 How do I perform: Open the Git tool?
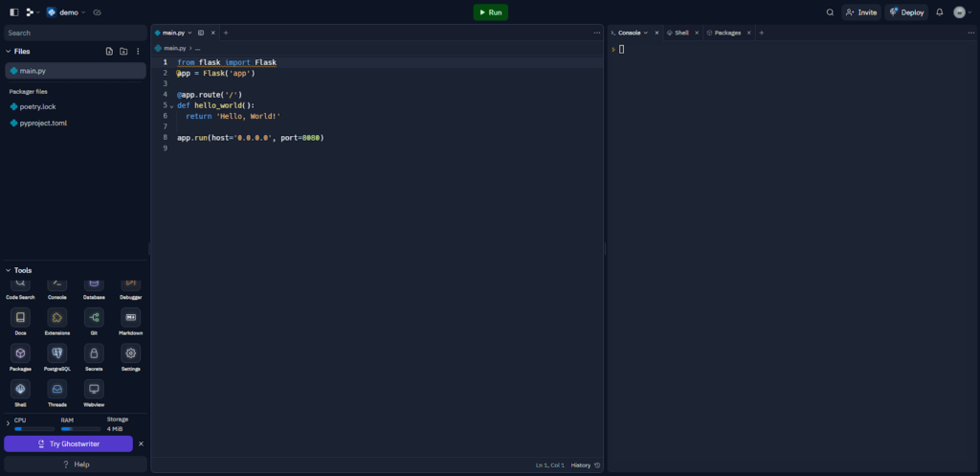[x=94, y=322]
